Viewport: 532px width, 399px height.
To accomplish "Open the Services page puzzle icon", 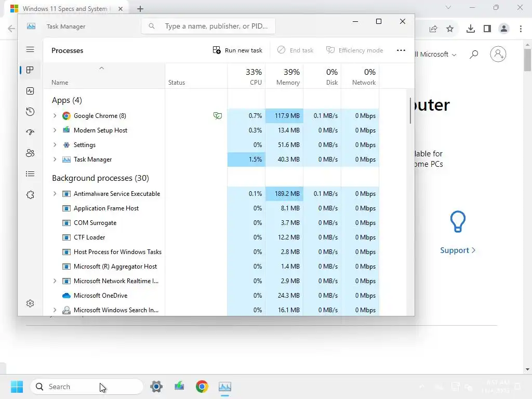I will click(x=30, y=195).
